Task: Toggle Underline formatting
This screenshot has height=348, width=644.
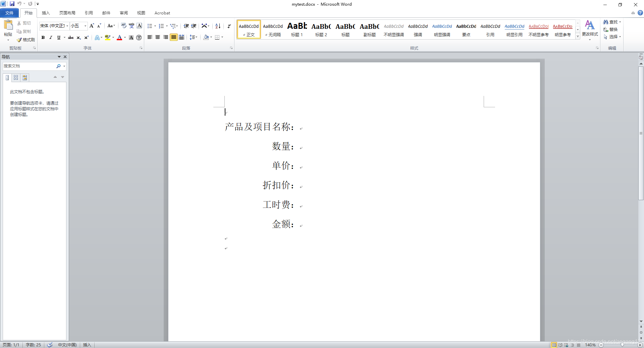Action: pyautogui.click(x=59, y=38)
